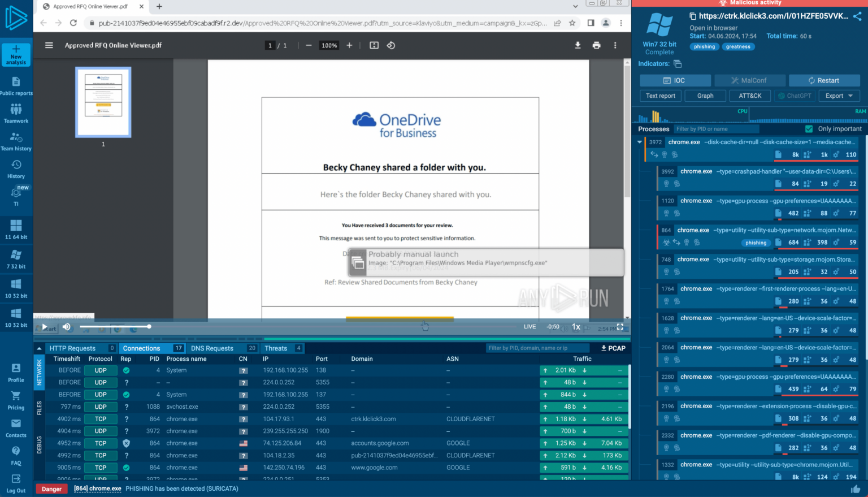The height and width of the screenshot is (497, 868).
Task: Share the analysis via the share icon
Action: (x=858, y=16)
